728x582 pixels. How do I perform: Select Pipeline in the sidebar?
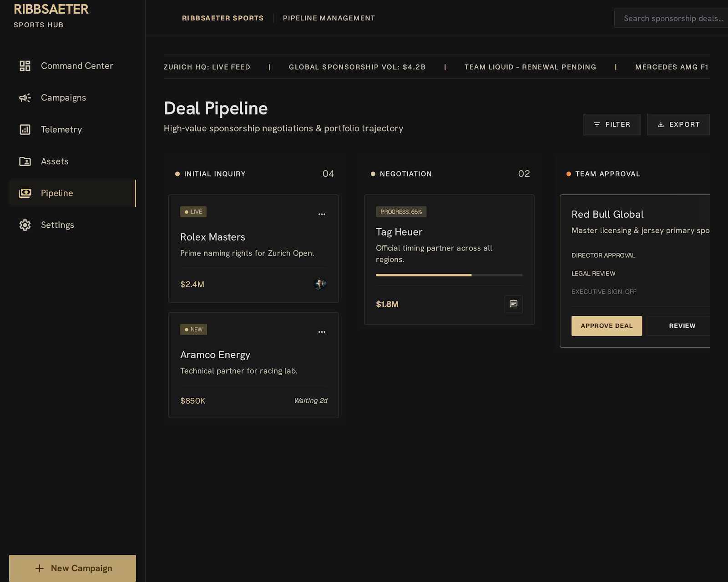click(72, 193)
